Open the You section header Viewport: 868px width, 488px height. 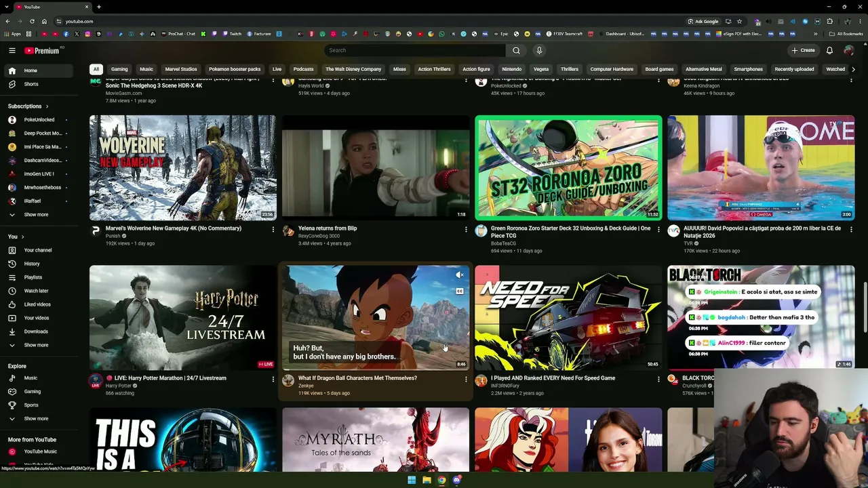tap(16, 237)
